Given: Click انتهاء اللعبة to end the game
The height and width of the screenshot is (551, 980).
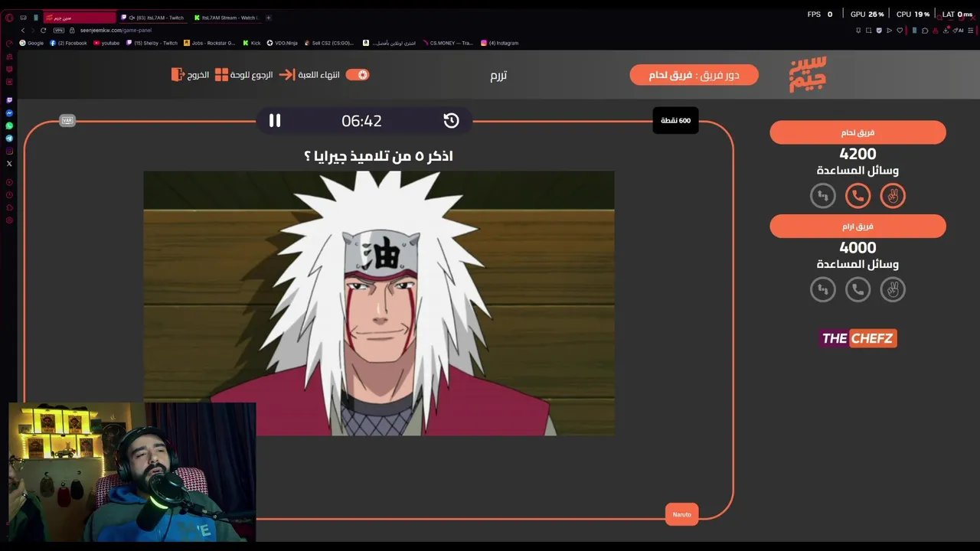Looking at the screenshot, I should click(x=310, y=74).
